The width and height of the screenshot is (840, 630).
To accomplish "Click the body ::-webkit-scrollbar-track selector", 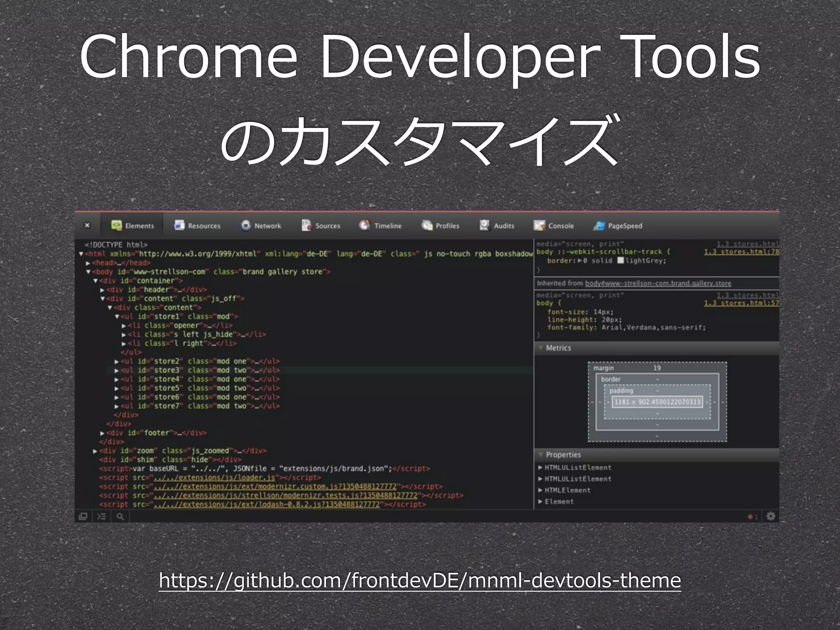I will (x=599, y=252).
